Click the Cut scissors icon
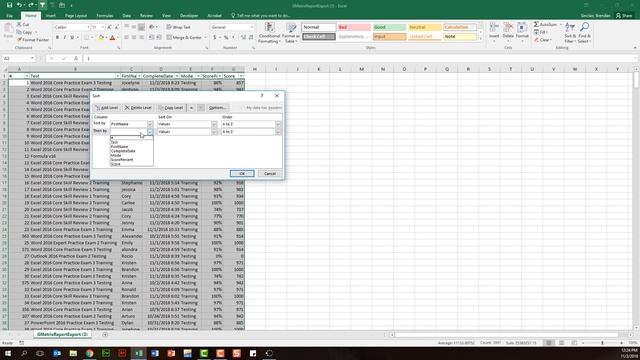The height and width of the screenshot is (360, 640). [x=19, y=24]
